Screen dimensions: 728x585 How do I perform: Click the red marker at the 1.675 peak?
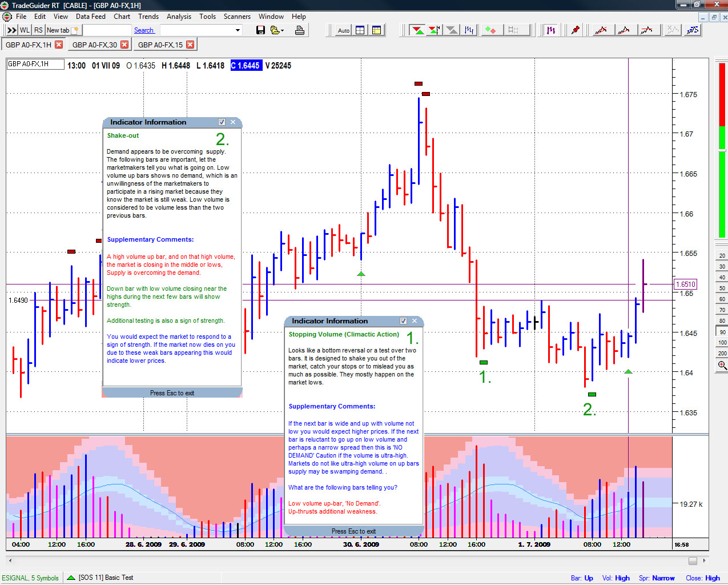coord(419,83)
